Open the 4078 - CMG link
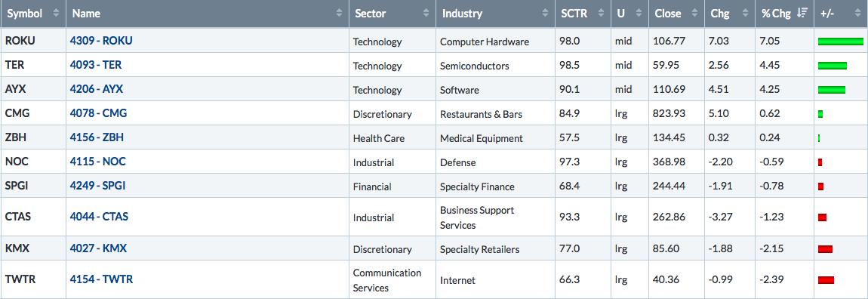 point(99,113)
